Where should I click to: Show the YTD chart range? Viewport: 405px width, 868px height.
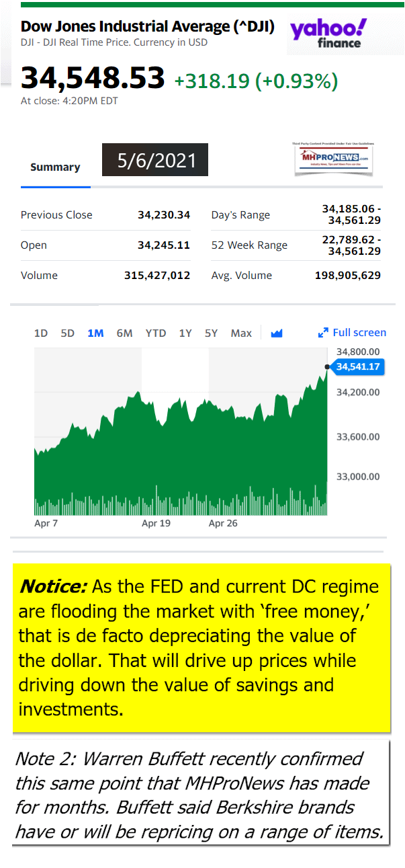click(x=156, y=333)
